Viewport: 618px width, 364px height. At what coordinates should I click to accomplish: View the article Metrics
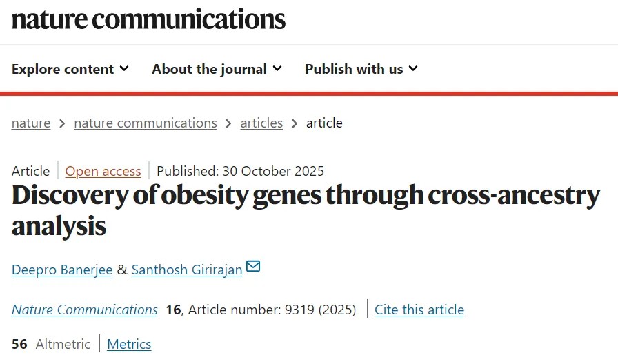(x=129, y=344)
